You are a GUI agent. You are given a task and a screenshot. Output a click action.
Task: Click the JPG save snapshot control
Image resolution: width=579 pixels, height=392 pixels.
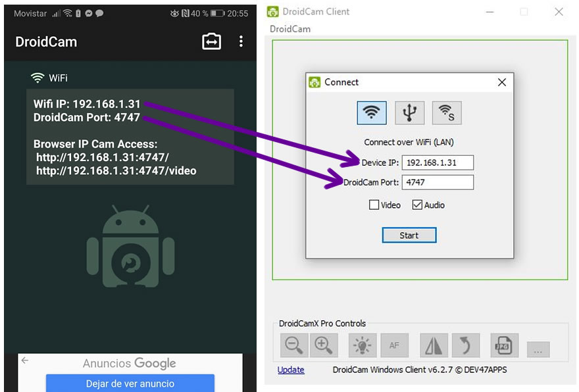[505, 345]
